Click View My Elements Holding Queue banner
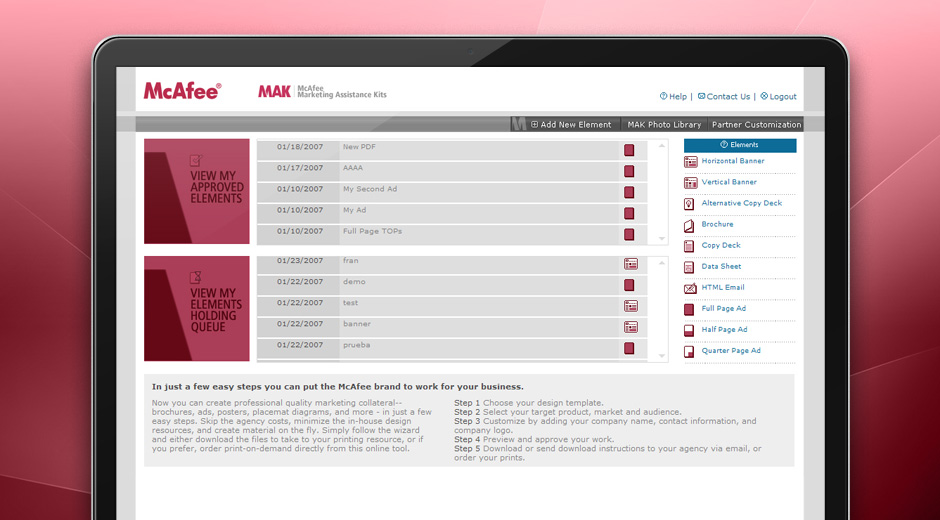The width and height of the screenshot is (940, 520). click(x=197, y=308)
